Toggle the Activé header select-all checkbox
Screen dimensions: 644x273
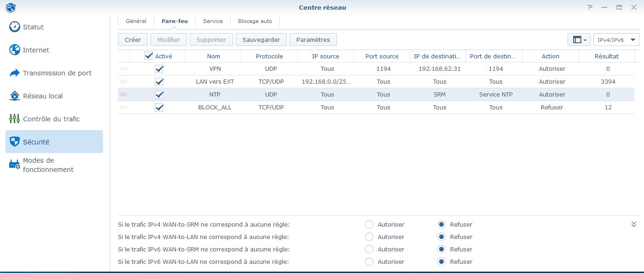coord(148,56)
